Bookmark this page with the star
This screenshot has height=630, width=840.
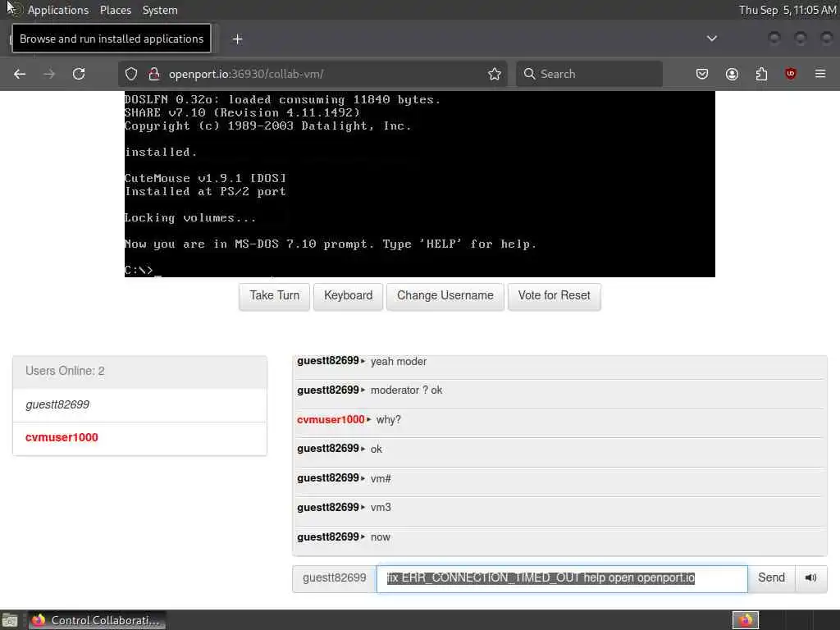coord(495,74)
